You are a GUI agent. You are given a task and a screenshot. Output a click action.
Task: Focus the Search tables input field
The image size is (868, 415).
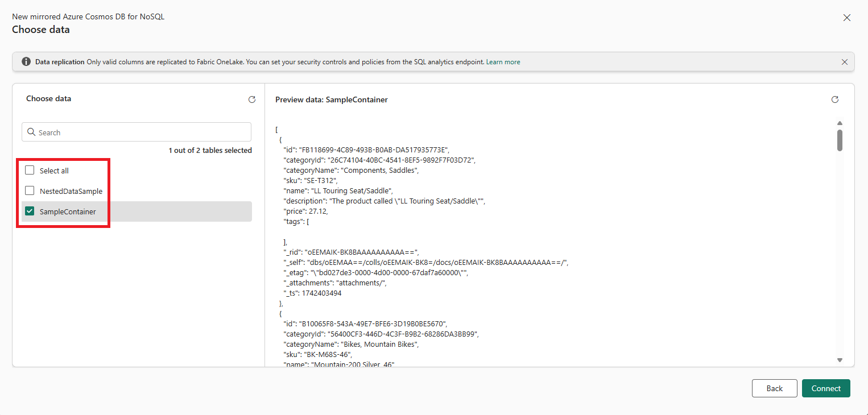[142, 132]
